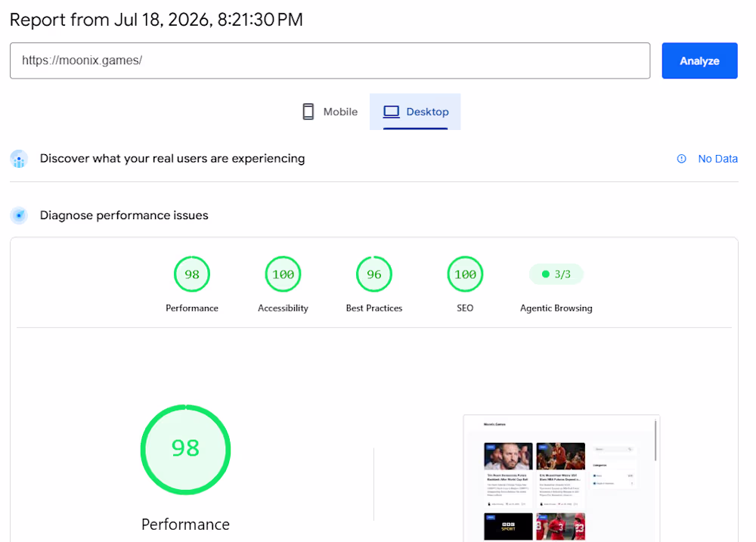Click the diagnose performance issues icon
Screen dimensions: 756x542
(x=20, y=215)
